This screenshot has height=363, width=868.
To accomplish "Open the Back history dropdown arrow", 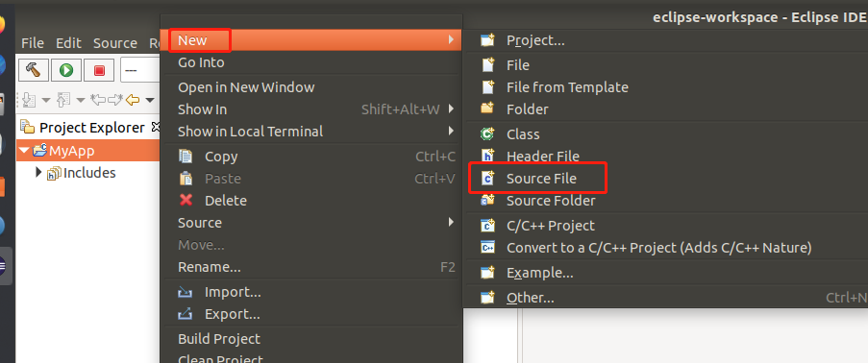I will pyautogui.click(x=149, y=101).
